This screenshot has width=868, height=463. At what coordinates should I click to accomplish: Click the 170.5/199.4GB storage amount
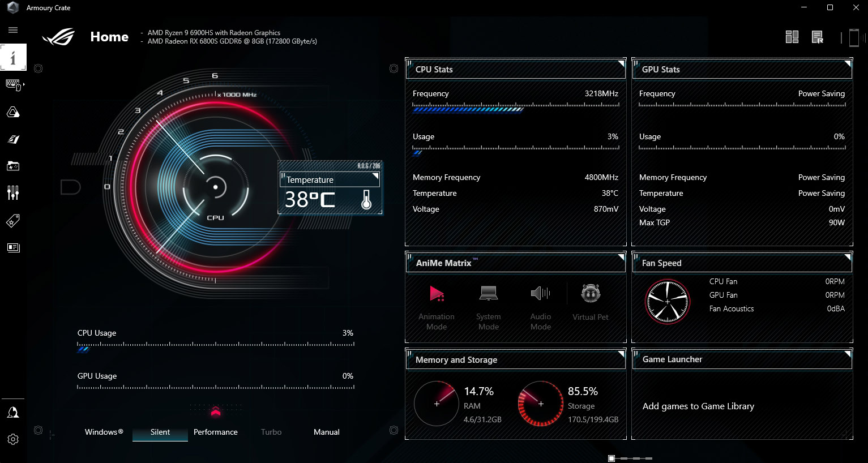coord(593,419)
